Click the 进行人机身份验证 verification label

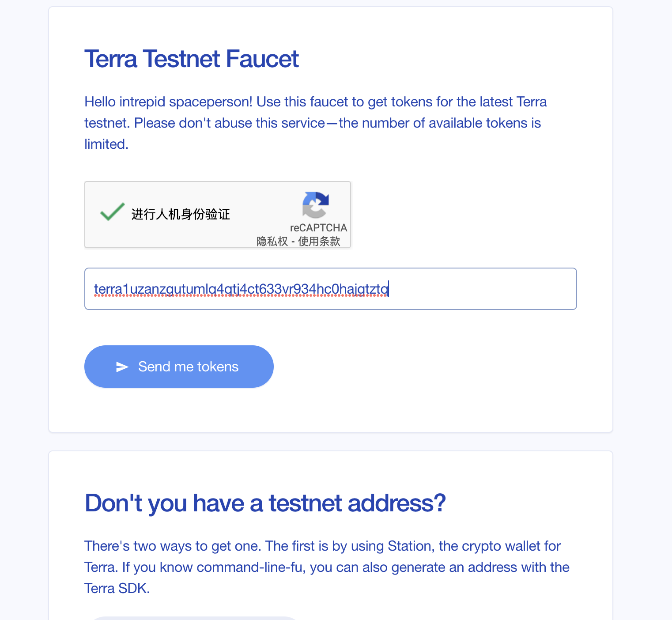click(181, 215)
